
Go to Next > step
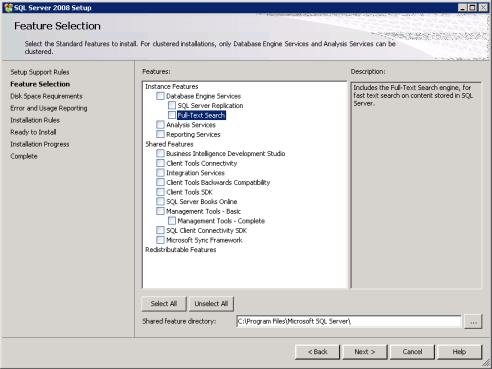point(365,352)
